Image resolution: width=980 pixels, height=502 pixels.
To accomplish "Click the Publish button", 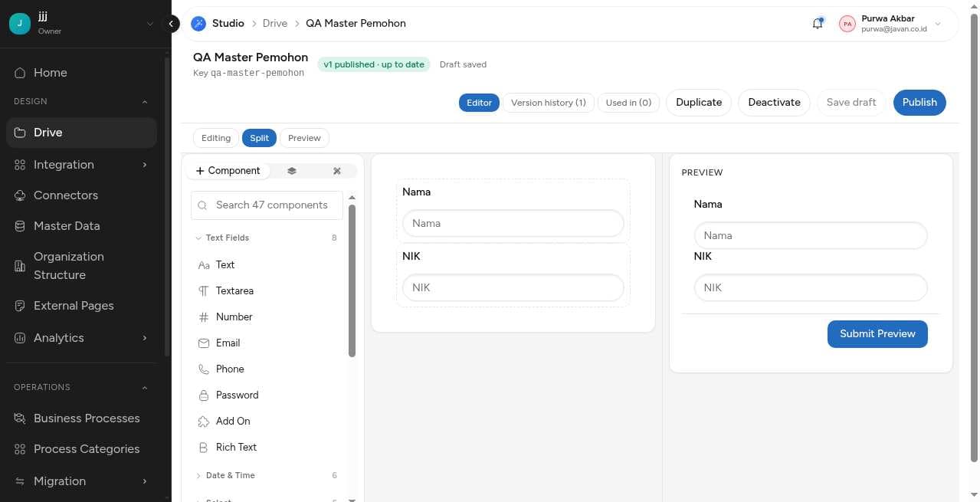I will coord(919,103).
